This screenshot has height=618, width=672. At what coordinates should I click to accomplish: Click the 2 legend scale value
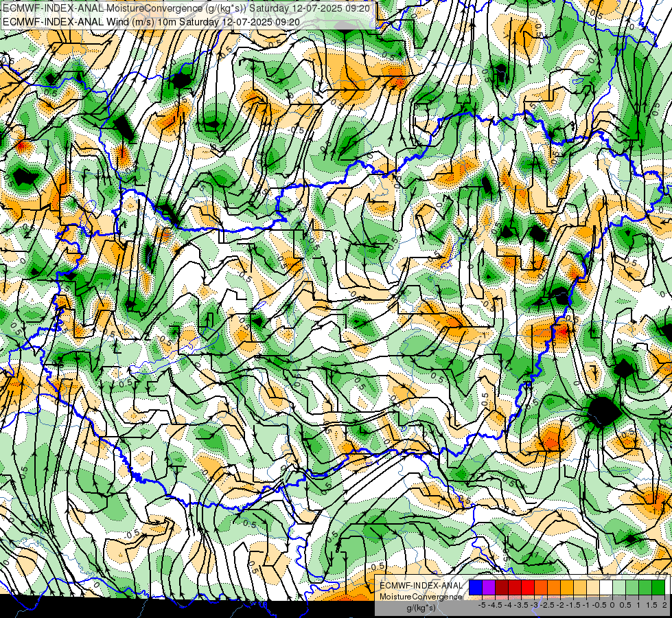664,605
